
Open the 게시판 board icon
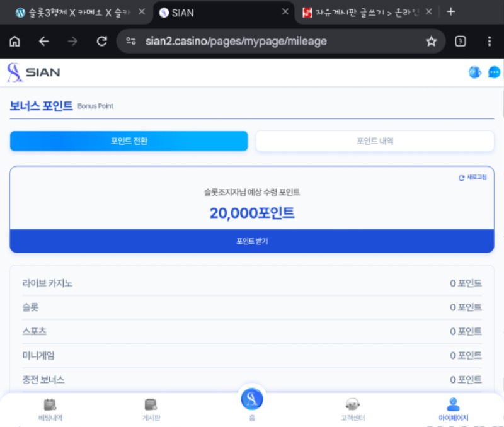tap(150, 408)
